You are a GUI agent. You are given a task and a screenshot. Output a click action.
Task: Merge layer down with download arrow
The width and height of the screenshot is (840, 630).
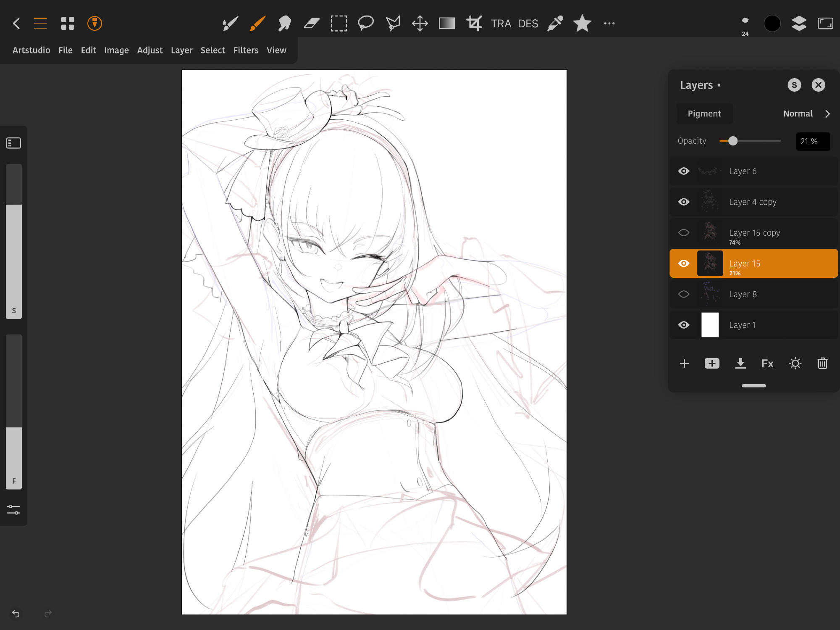740,364
